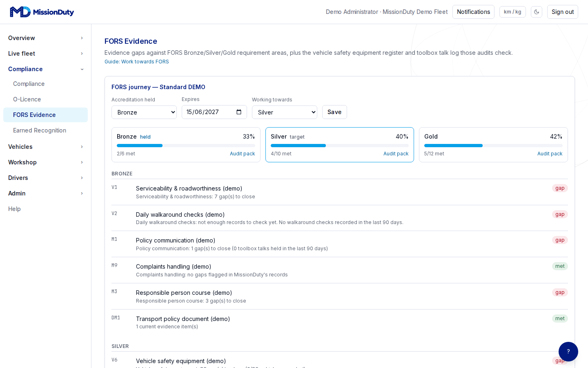Open the calendar picker in Expires field
This screenshot has width=588, height=368.
pos(239,112)
